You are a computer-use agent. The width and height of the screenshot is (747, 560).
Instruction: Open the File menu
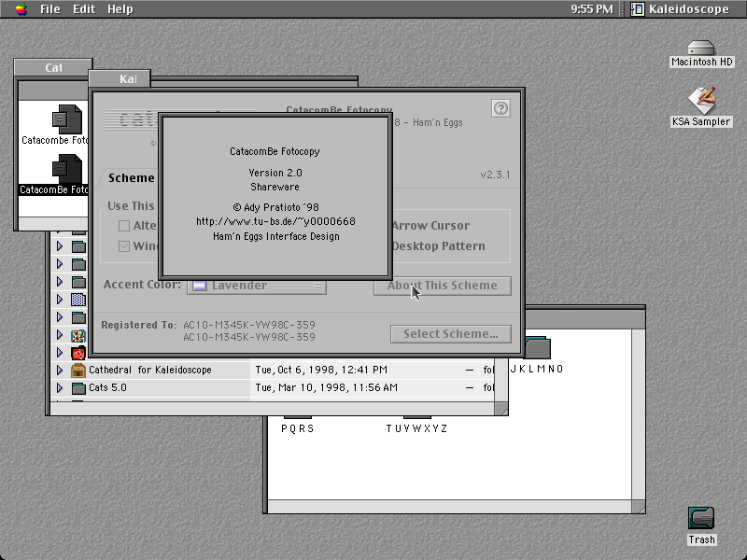[x=50, y=9]
